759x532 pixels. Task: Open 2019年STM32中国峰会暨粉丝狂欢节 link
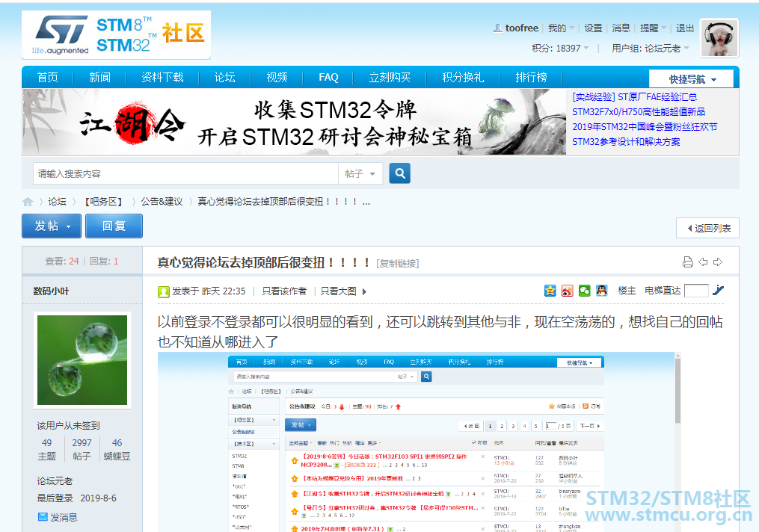(645, 127)
